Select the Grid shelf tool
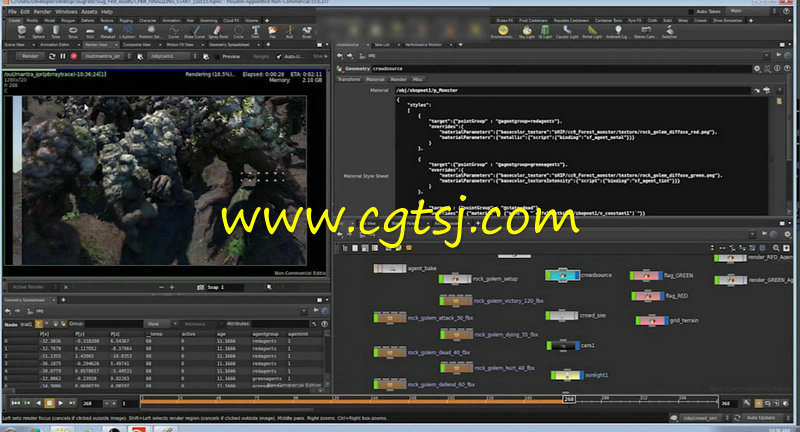800x432 pixels. pos(90,32)
